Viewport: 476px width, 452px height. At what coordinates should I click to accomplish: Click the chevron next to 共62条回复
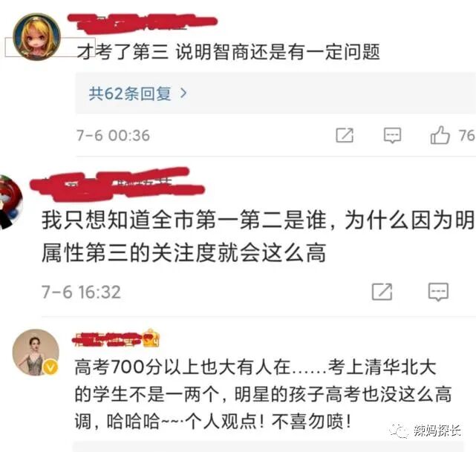click(183, 93)
